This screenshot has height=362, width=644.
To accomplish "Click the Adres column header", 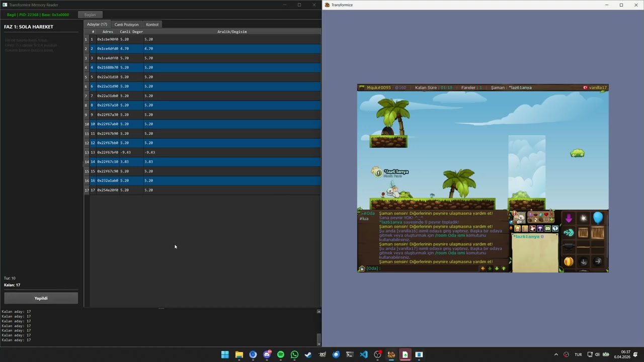I will (108, 32).
